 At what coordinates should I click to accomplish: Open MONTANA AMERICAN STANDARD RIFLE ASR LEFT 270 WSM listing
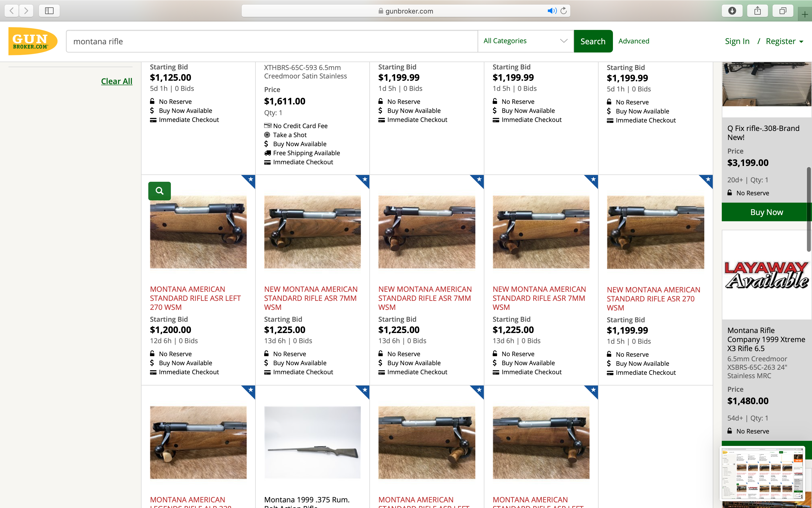click(195, 298)
